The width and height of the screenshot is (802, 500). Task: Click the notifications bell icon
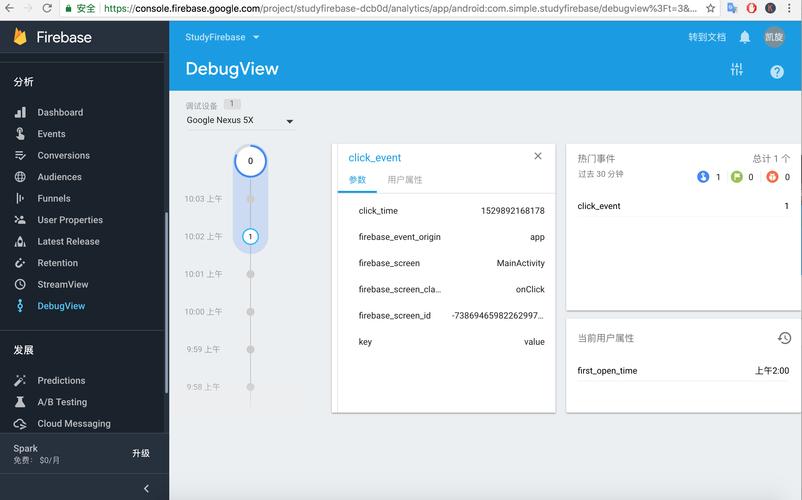745,37
